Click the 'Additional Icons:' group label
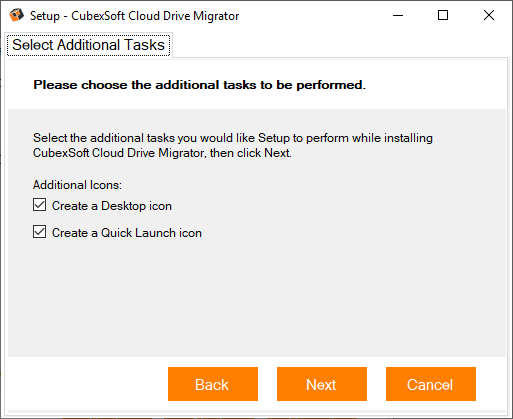Viewport: 513px width, 419px height. pyautogui.click(x=77, y=185)
